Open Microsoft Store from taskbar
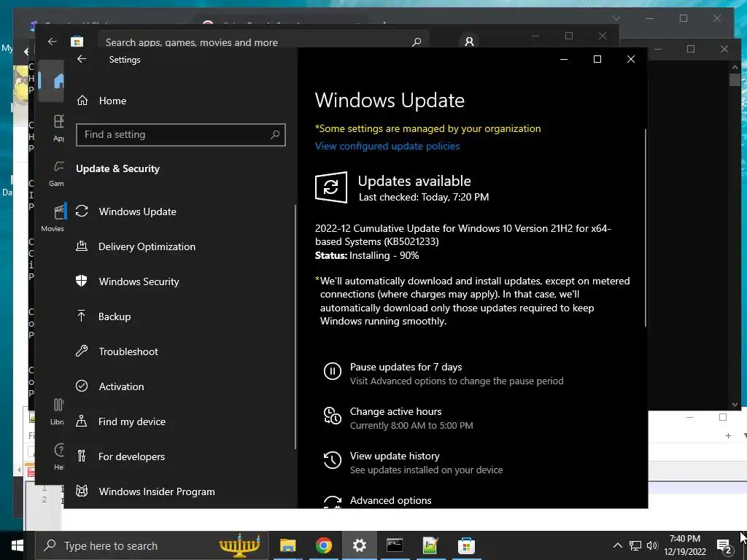This screenshot has width=747, height=560. (466, 545)
